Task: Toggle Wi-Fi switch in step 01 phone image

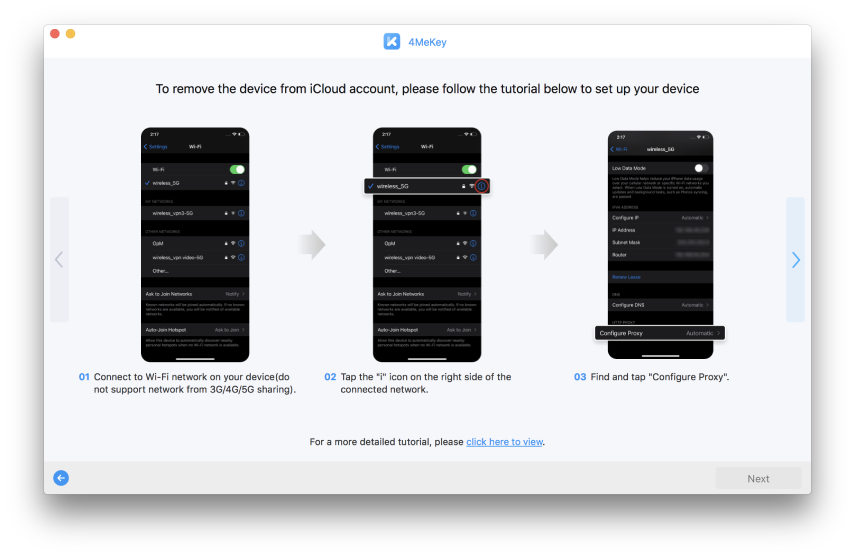Action: click(237, 170)
